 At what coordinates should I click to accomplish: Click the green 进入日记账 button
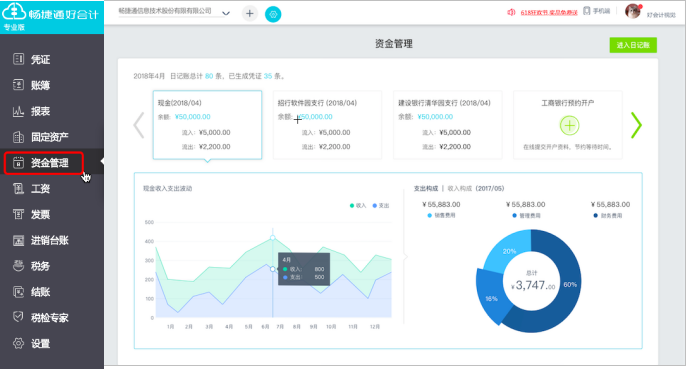coord(633,45)
